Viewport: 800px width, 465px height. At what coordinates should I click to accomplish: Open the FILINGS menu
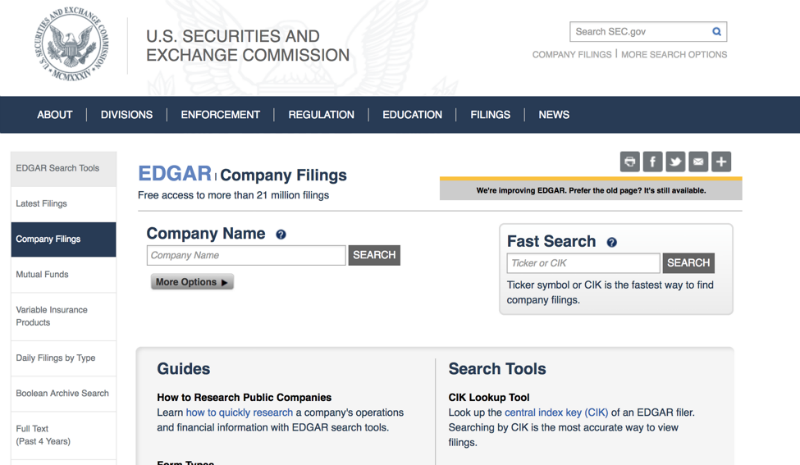(x=490, y=115)
